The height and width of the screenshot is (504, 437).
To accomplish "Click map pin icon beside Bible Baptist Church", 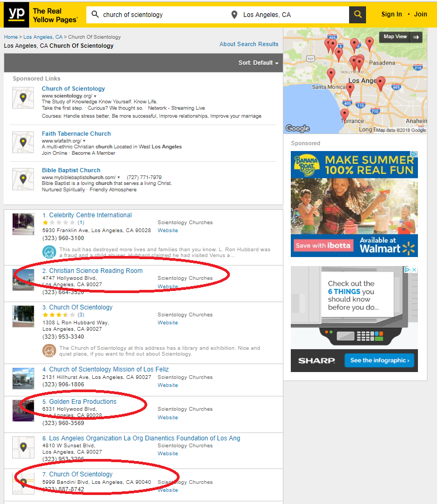I will 23,179.
